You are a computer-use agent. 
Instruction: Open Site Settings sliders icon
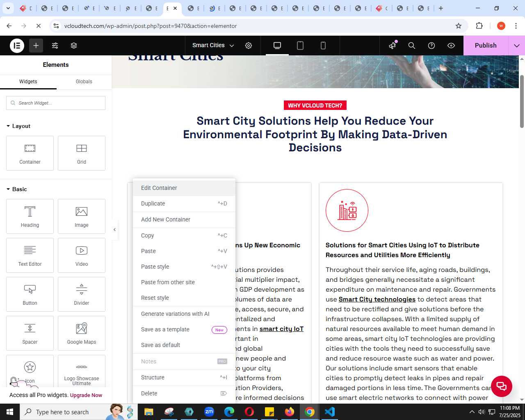(55, 46)
